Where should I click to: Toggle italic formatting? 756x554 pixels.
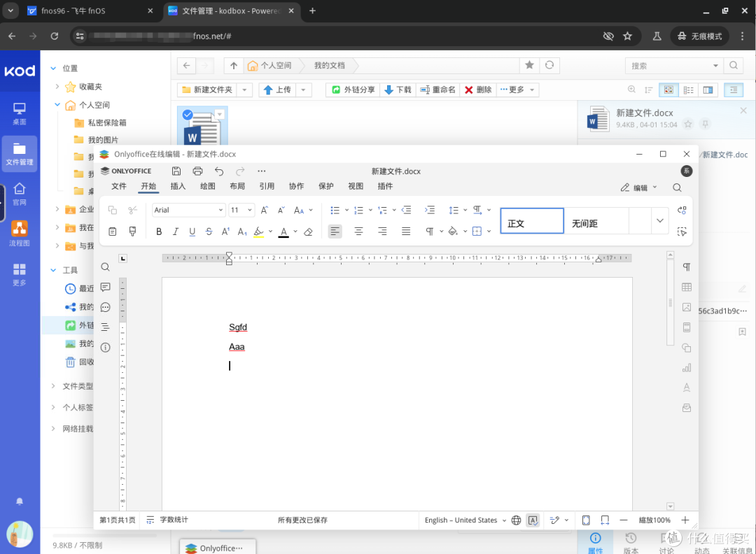click(176, 232)
